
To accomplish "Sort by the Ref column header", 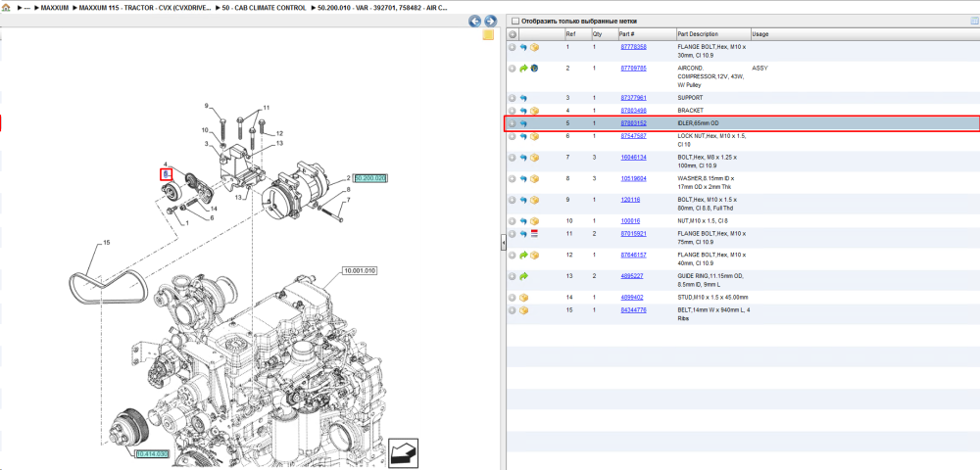I will (x=570, y=34).
